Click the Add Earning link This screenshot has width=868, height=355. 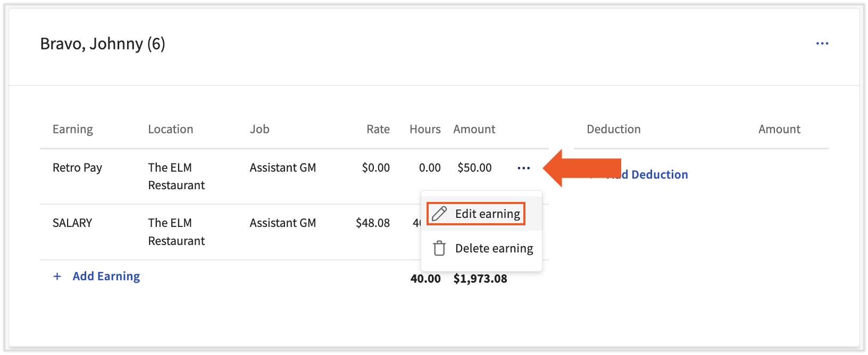click(x=106, y=276)
